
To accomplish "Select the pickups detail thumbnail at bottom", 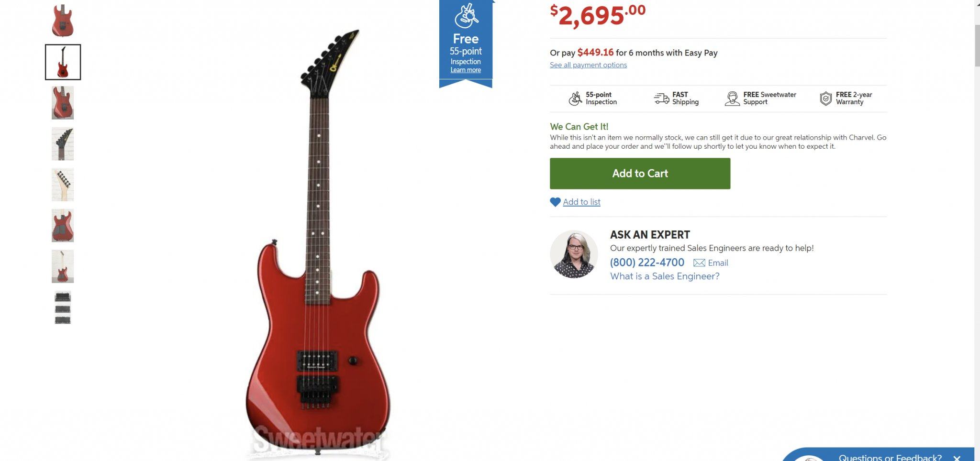I will [x=63, y=307].
